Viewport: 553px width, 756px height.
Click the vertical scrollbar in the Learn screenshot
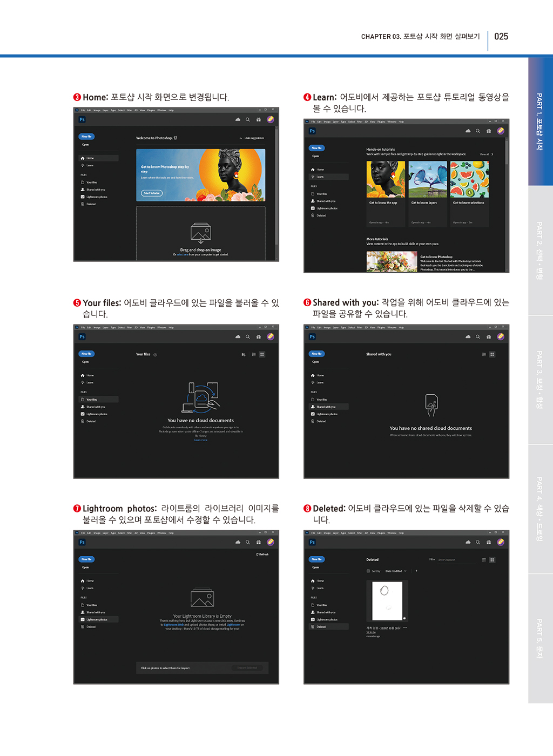pos(507,205)
